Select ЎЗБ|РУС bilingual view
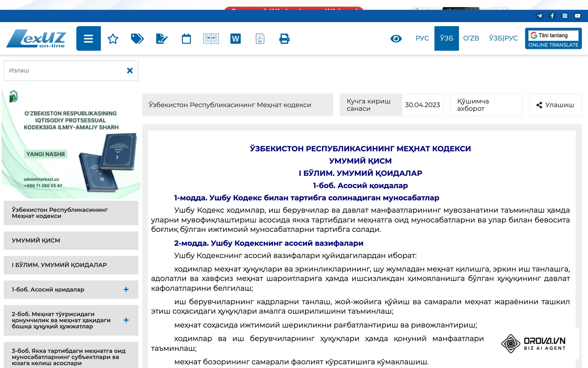The image size is (588, 368). pyautogui.click(x=503, y=38)
